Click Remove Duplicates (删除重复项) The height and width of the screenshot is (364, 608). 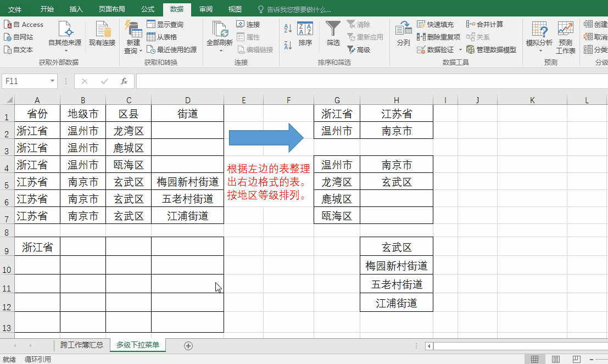pyautogui.click(x=438, y=37)
